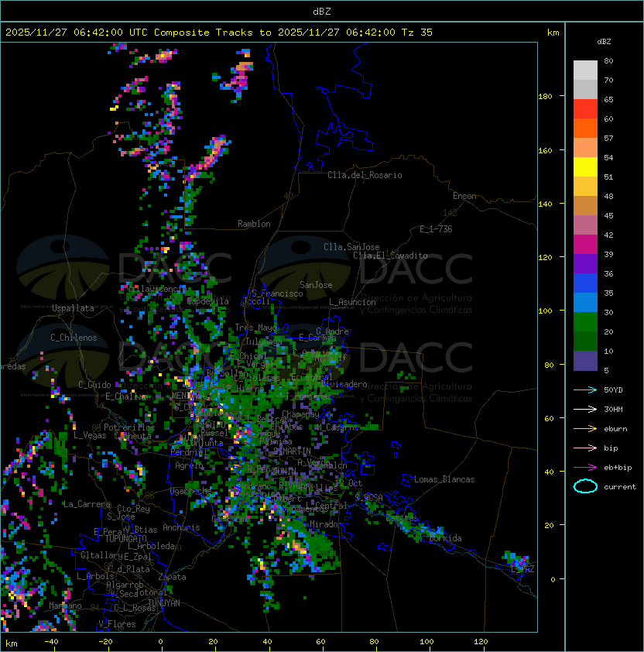Click the Anchoris map label

click(x=181, y=527)
